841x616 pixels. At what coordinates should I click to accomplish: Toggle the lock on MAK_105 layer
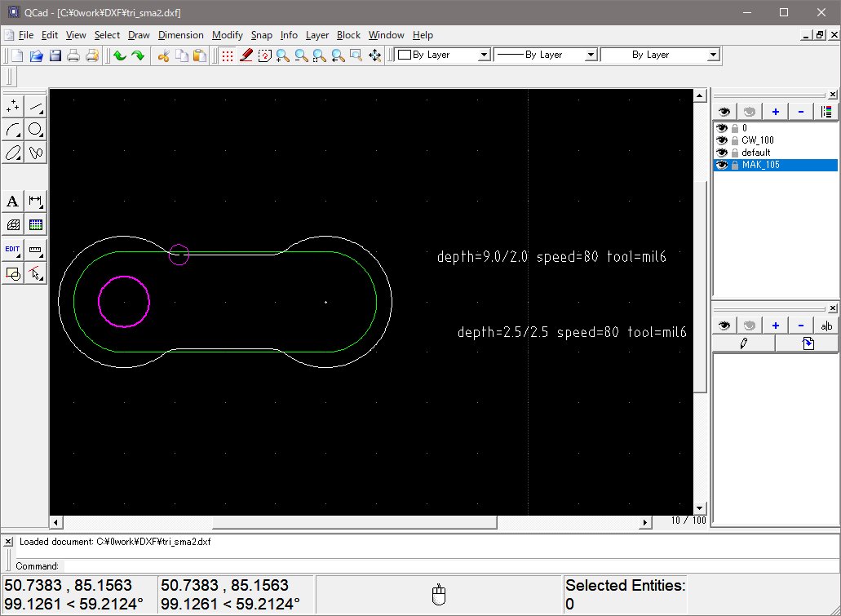(x=734, y=165)
